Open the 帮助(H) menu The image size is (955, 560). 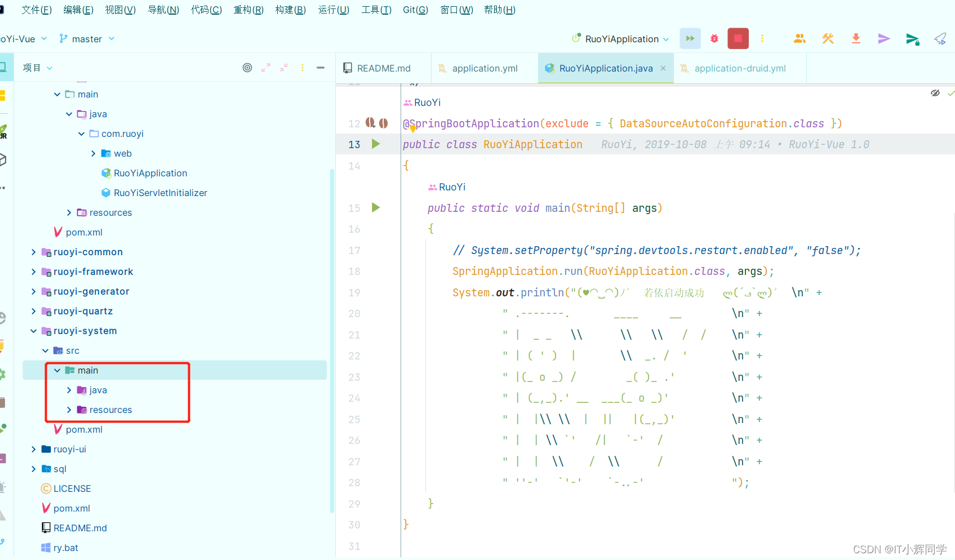click(x=500, y=10)
